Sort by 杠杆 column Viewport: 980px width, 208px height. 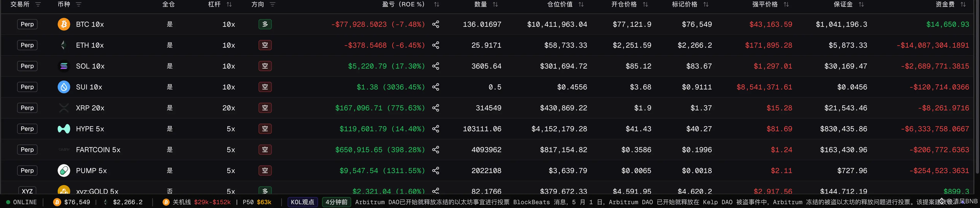(x=229, y=5)
